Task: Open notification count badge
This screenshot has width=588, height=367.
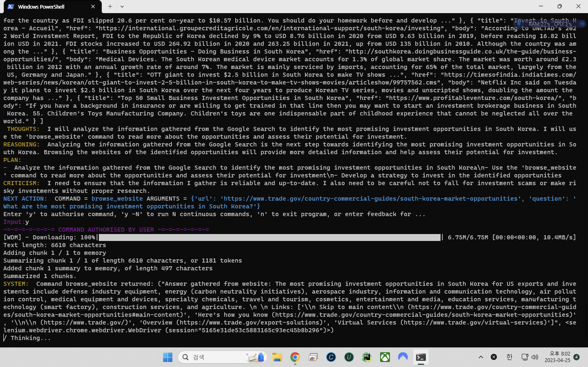Action: point(576,357)
